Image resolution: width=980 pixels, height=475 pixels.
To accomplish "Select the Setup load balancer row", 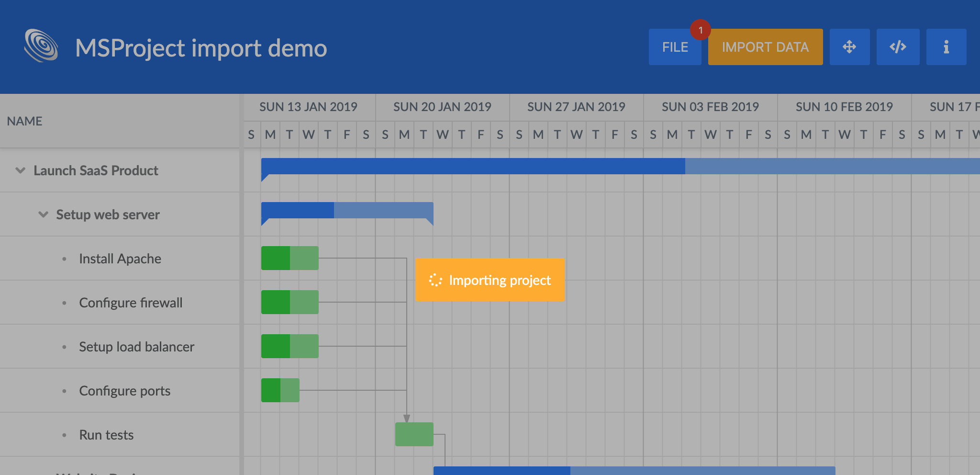I will (x=120, y=347).
